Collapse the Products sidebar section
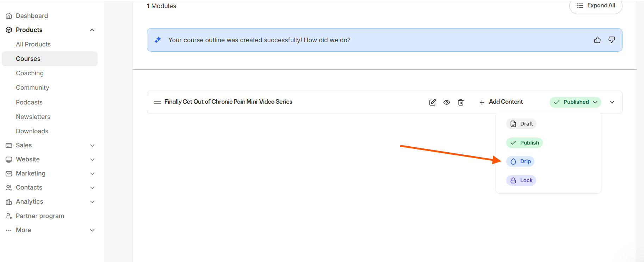 coord(92,30)
